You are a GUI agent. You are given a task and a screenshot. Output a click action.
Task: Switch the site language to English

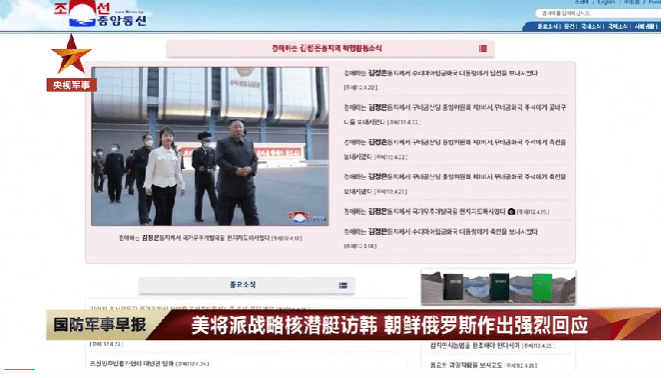(x=606, y=2)
